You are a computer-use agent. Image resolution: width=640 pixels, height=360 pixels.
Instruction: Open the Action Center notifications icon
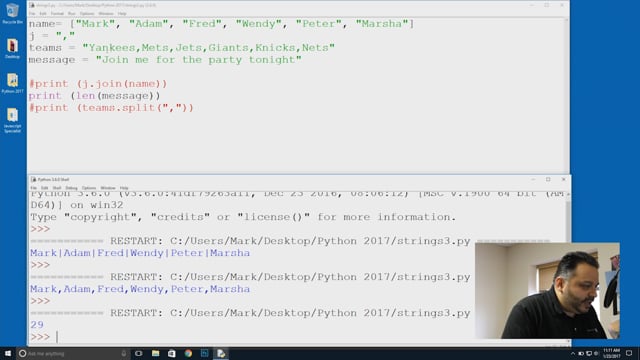[x=629, y=353]
